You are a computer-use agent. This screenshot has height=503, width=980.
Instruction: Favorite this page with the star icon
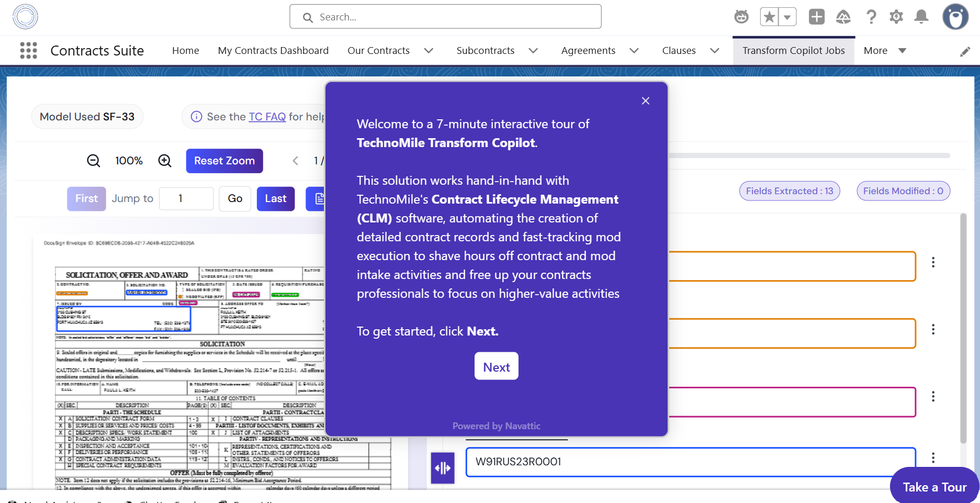pyautogui.click(x=769, y=17)
